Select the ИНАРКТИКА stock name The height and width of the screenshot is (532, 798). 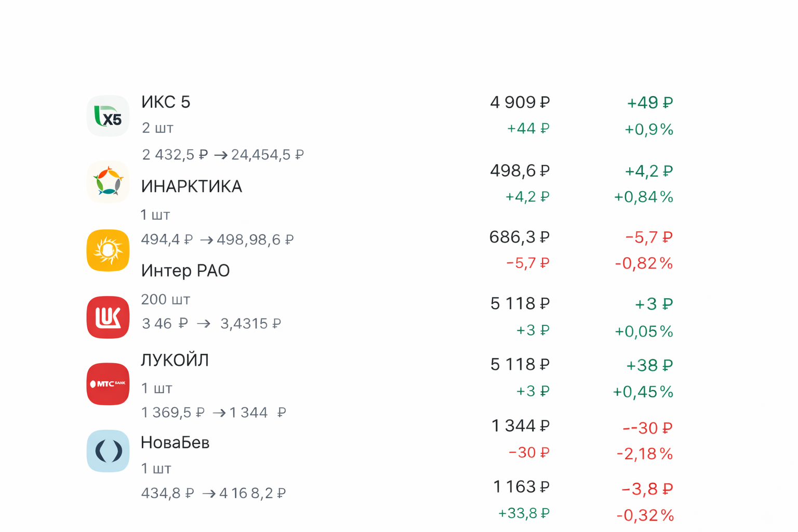pyautogui.click(x=191, y=187)
